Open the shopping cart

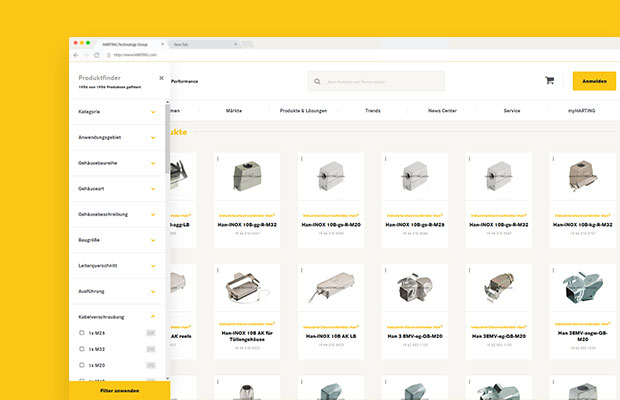click(x=549, y=81)
